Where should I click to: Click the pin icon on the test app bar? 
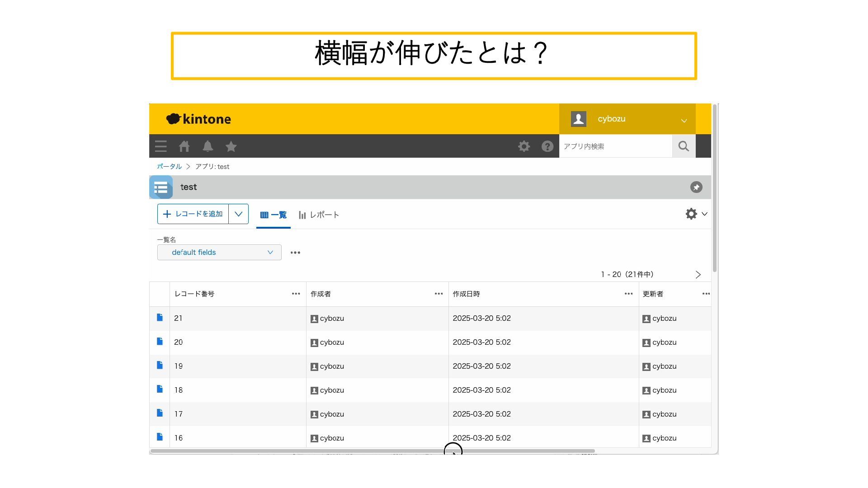[x=696, y=187]
